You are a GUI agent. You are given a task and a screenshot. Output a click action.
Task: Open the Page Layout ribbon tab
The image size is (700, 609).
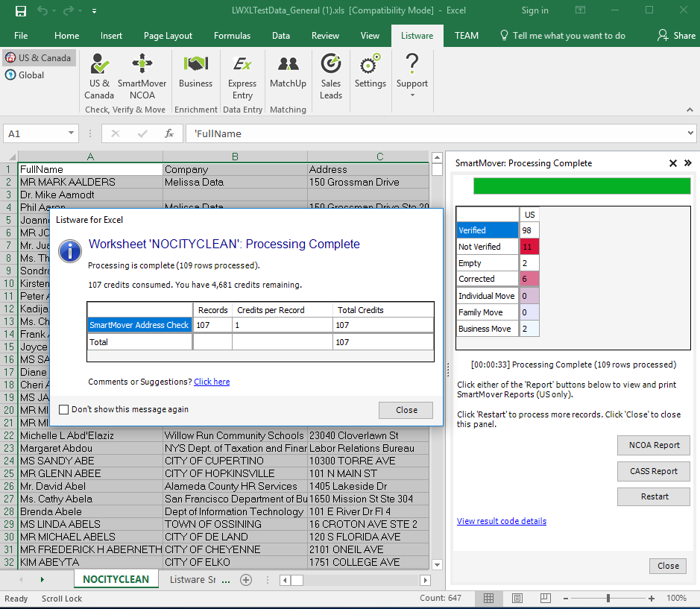pos(168,36)
